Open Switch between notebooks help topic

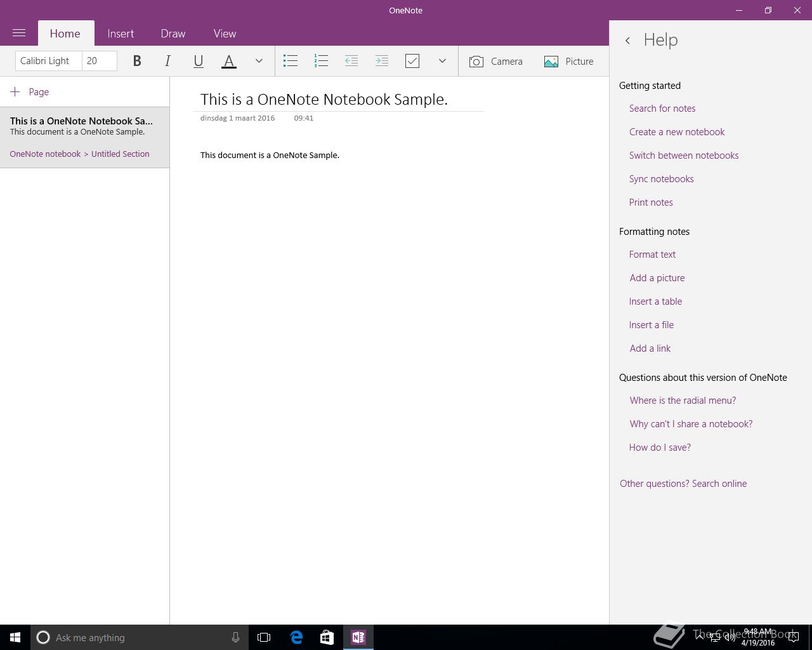[x=684, y=156]
